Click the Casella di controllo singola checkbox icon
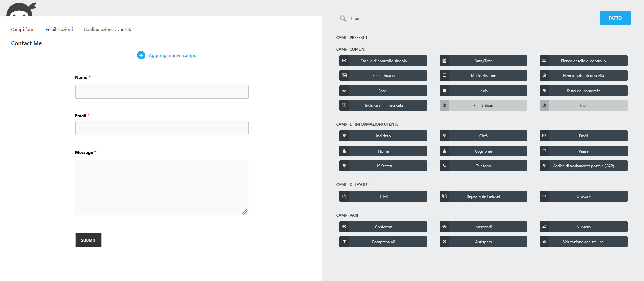The image size is (644, 281). [x=344, y=61]
